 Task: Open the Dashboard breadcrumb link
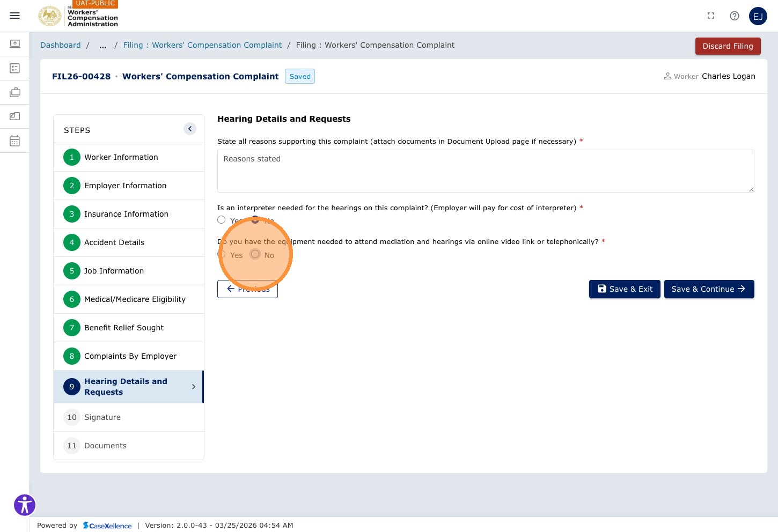61,45
